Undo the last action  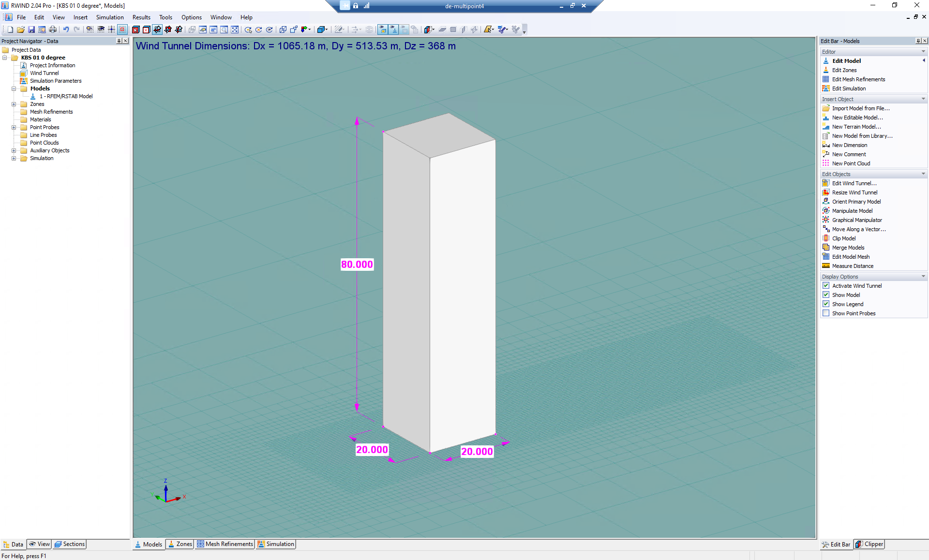tap(66, 29)
